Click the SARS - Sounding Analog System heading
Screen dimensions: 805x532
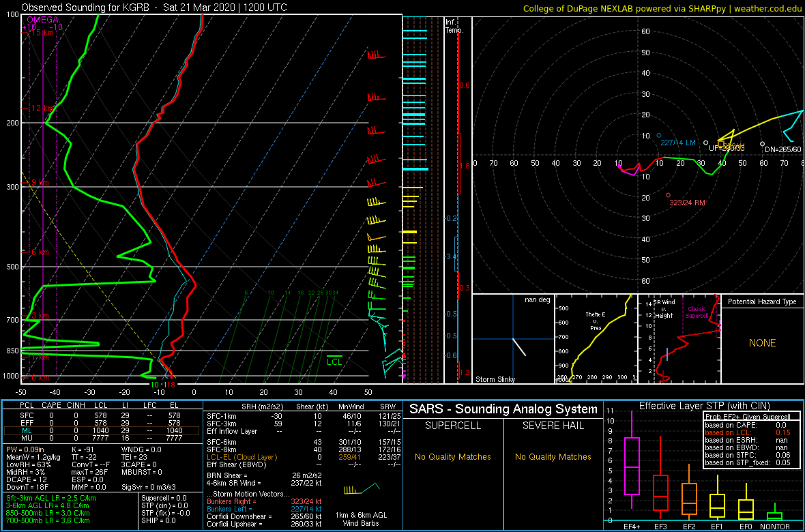503,409
